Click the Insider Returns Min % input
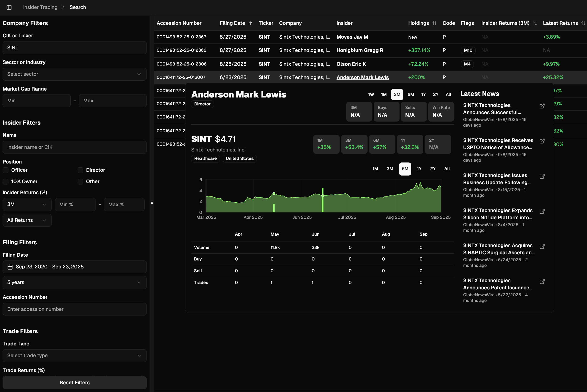This screenshot has width=587, height=392. (x=75, y=205)
